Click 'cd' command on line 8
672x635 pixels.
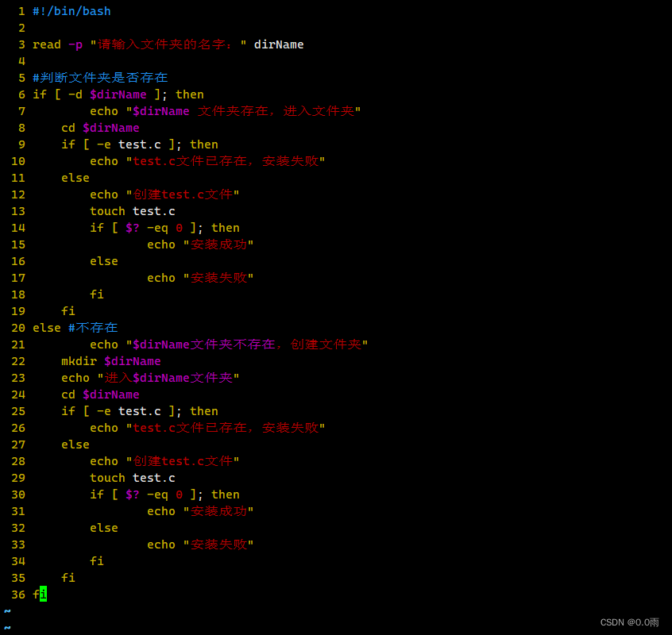coord(68,128)
